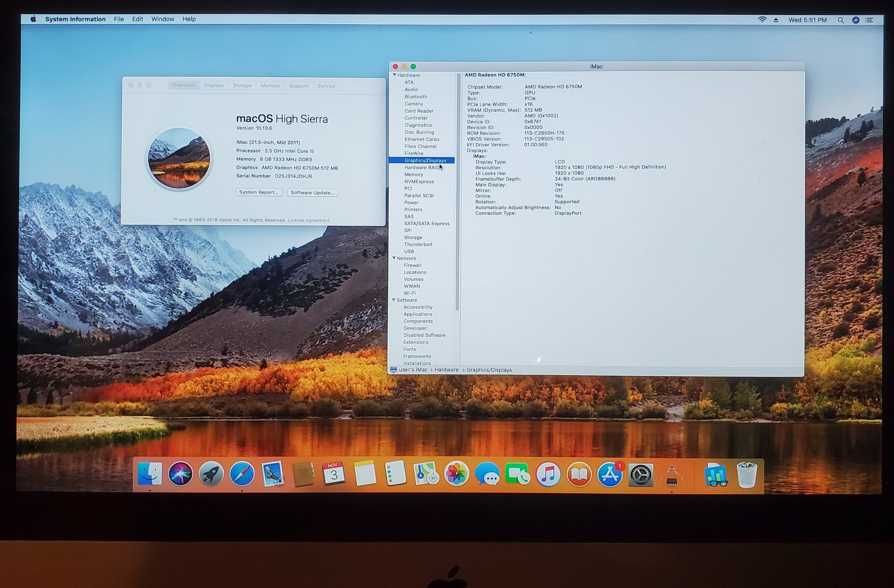Open Calendar icon showing Nov 3
Screen dimensions: 894x588
[x=334, y=474]
